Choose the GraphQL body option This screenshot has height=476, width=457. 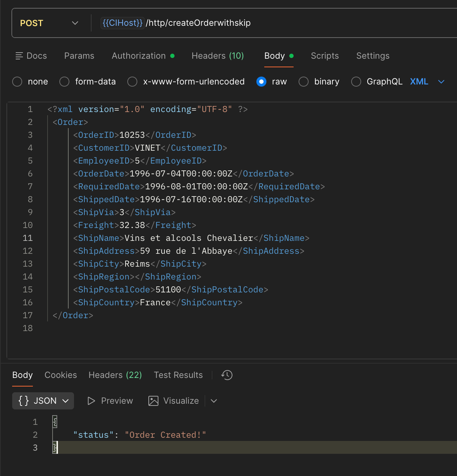coord(356,82)
